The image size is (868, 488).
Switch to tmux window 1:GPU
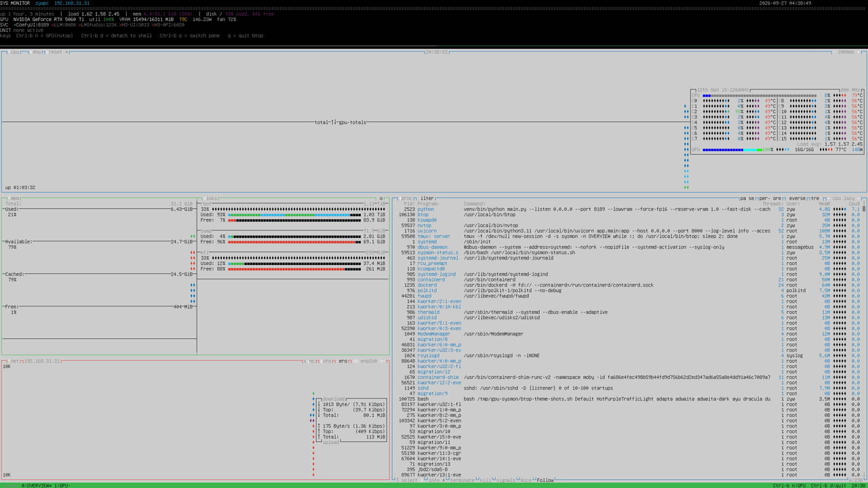pos(62,485)
